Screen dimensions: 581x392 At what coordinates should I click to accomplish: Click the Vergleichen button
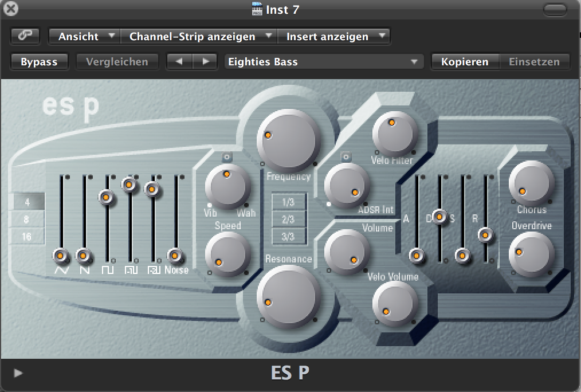tap(117, 61)
